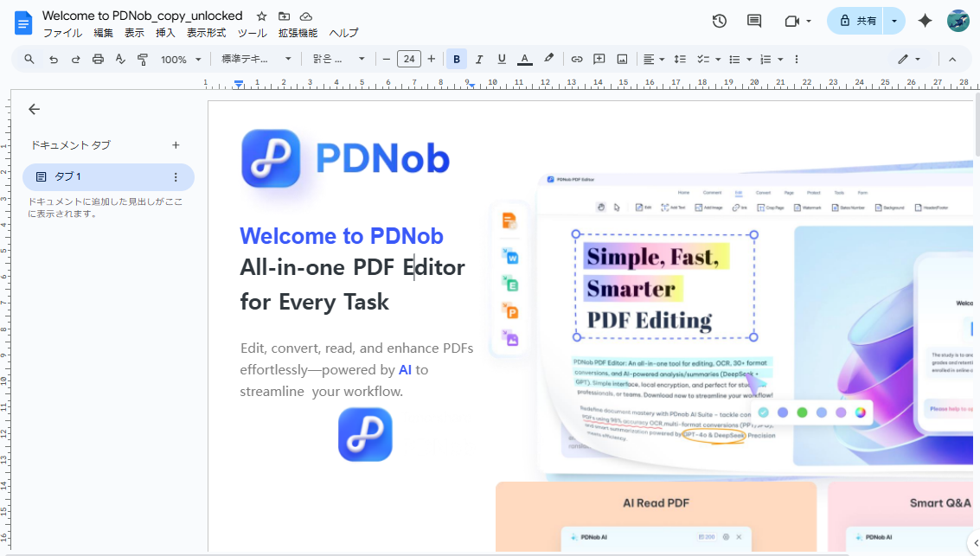Viewport: 980px width, 556px height.
Task: Open text alignment options
Action: pyautogui.click(x=654, y=60)
